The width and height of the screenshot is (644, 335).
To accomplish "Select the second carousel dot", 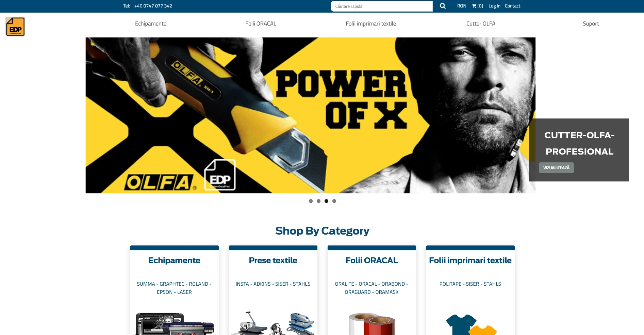I will pyautogui.click(x=318, y=201).
